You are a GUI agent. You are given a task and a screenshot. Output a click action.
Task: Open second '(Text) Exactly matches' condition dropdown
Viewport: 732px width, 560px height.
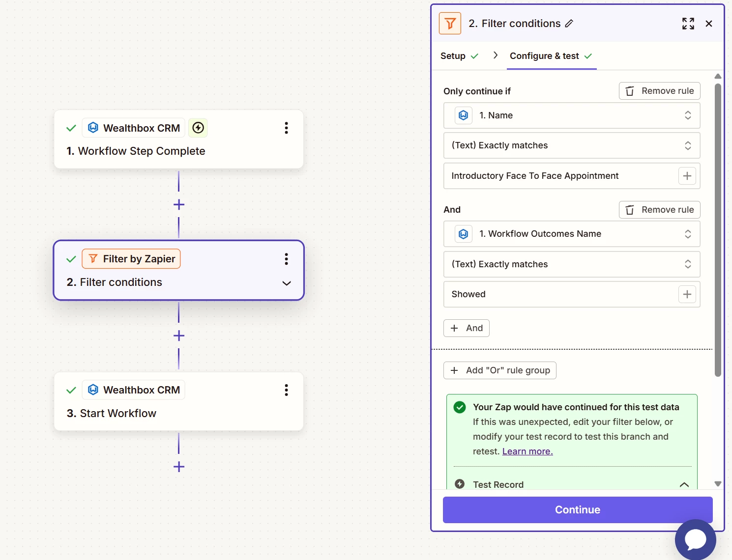click(572, 264)
